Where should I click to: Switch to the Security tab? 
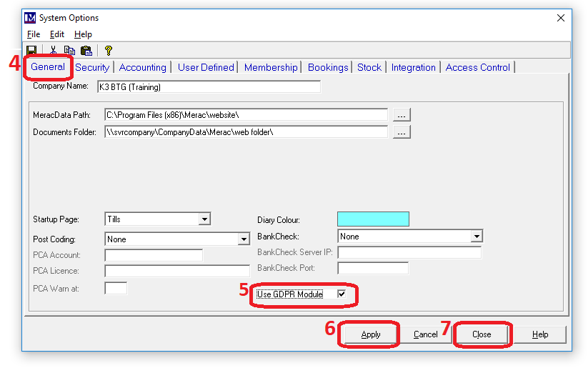[92, 67]
